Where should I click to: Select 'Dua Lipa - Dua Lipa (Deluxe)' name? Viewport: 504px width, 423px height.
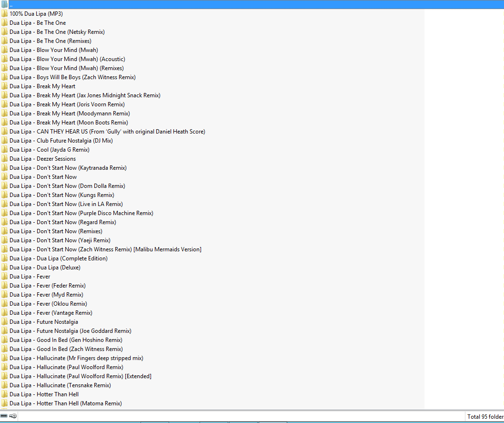click(45, 268)
